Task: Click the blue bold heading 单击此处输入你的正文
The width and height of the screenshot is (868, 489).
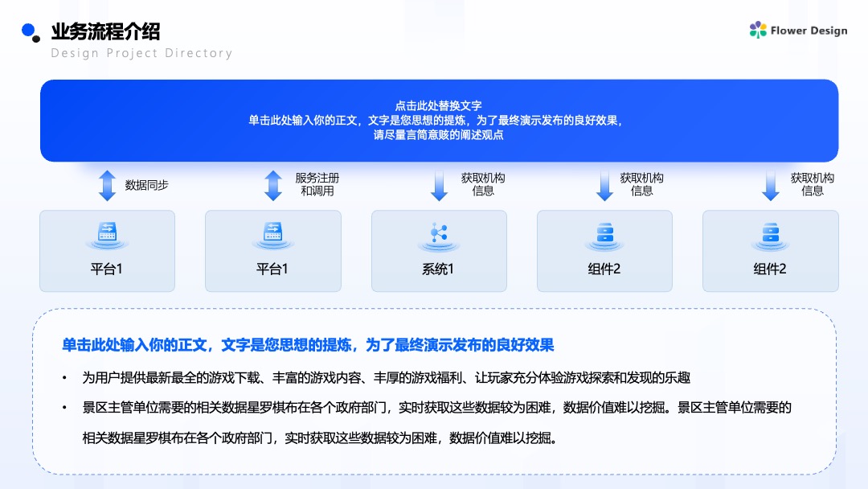Action: click(308, 345)
